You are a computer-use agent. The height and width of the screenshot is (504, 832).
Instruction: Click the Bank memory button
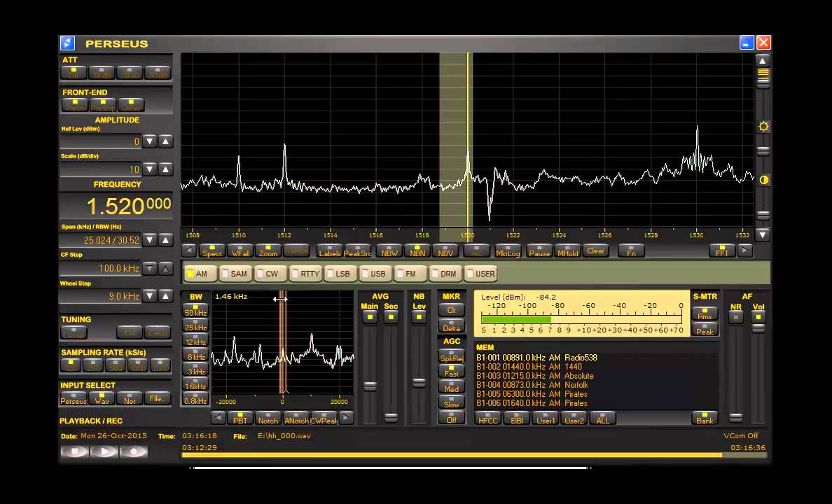[705, 419]
